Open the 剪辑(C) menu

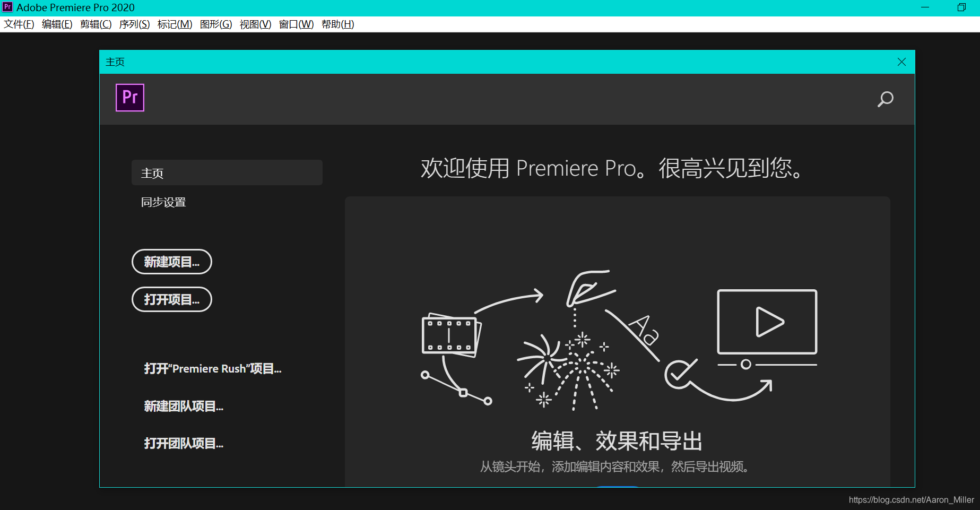[96, 24]
